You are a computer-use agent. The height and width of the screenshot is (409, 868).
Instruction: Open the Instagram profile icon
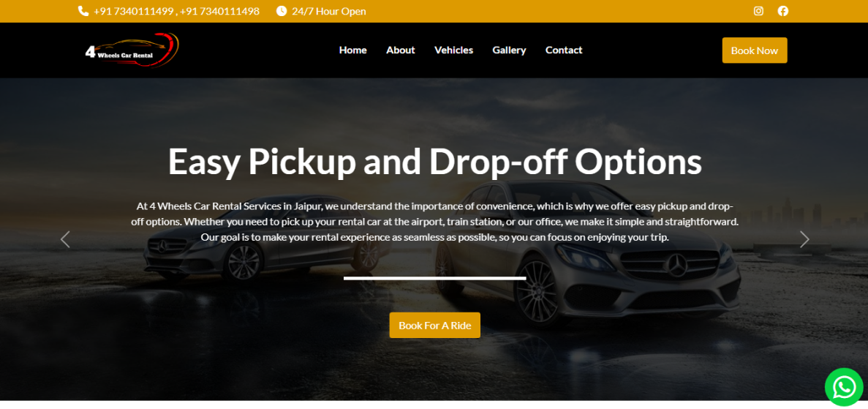(x=758, y=11)
